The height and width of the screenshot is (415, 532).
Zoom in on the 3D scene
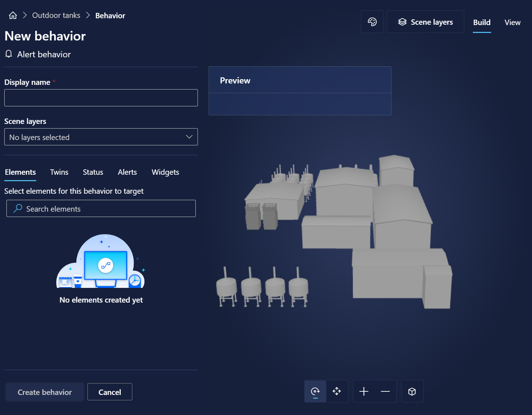tap(364, 391)
